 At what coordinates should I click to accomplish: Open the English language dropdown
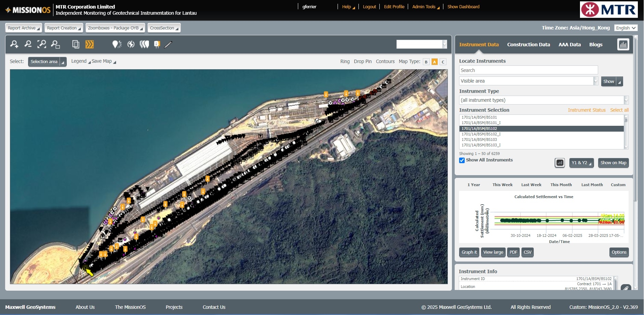click(626, 28)
